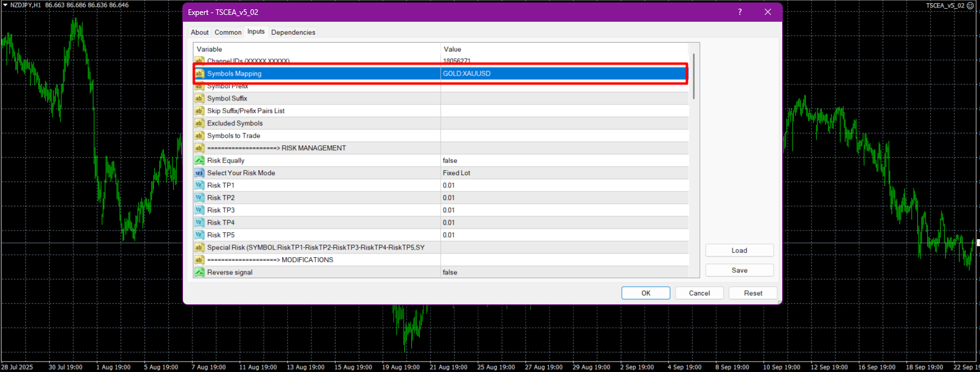Open the Dependencies tab
Image resolution: width=980 pixels, height=372 pixels.
click(x=293, y=32)
